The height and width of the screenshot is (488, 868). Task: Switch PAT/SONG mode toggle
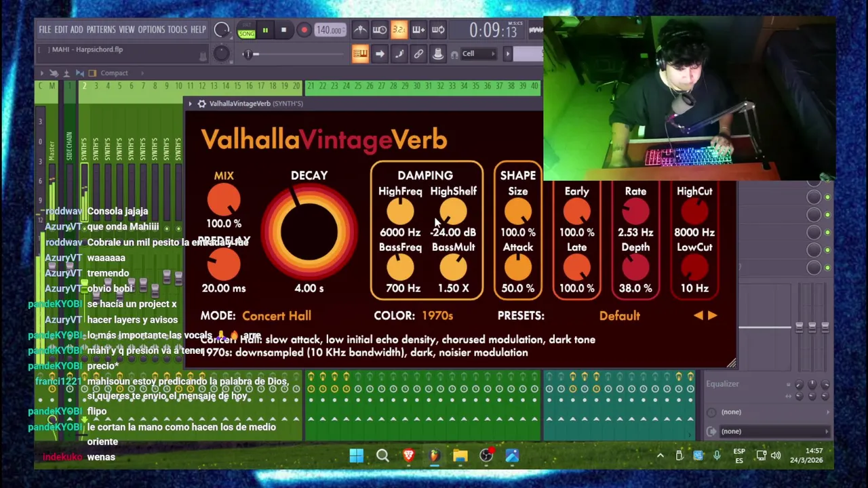246,30
